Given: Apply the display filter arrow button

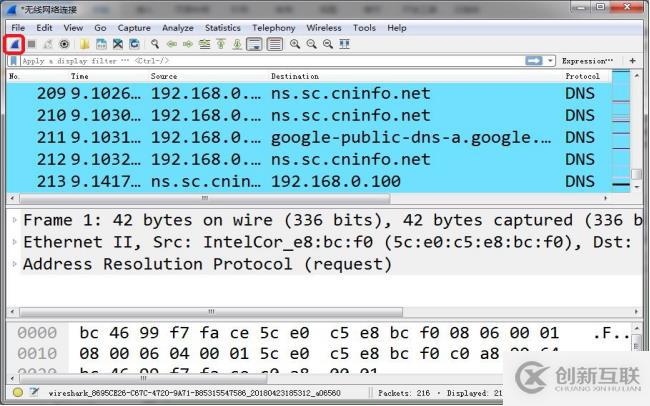Looking at the screenshot, I should click(534, 61).
